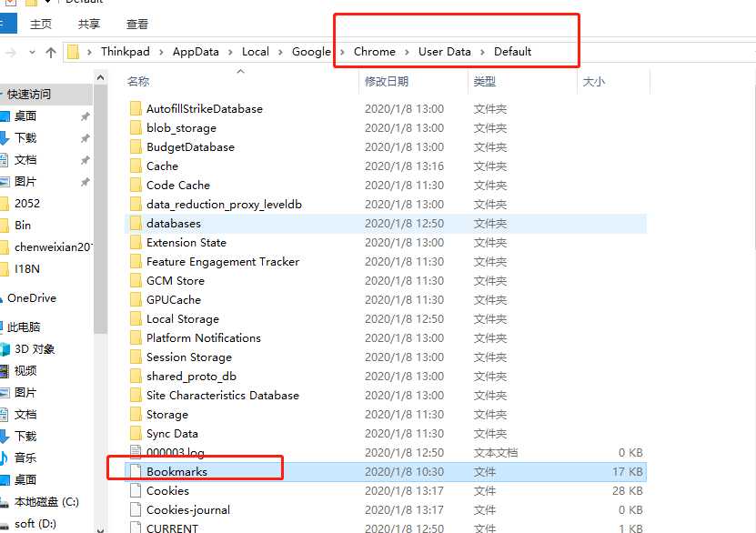Select BudgetDatabase folder icon

pyautogui.click(x=136, y=147)
